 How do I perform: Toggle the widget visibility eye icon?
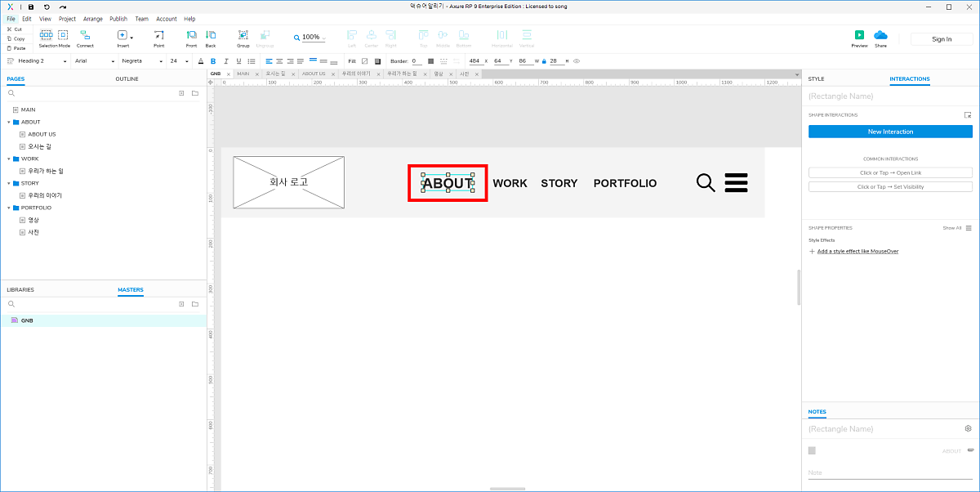[577, 61]
